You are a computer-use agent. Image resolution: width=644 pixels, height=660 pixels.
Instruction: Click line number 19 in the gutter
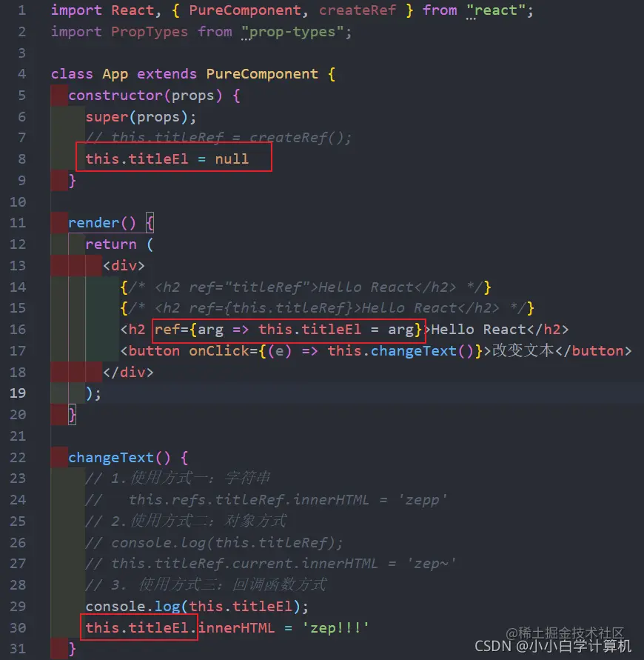coord(18,393)
